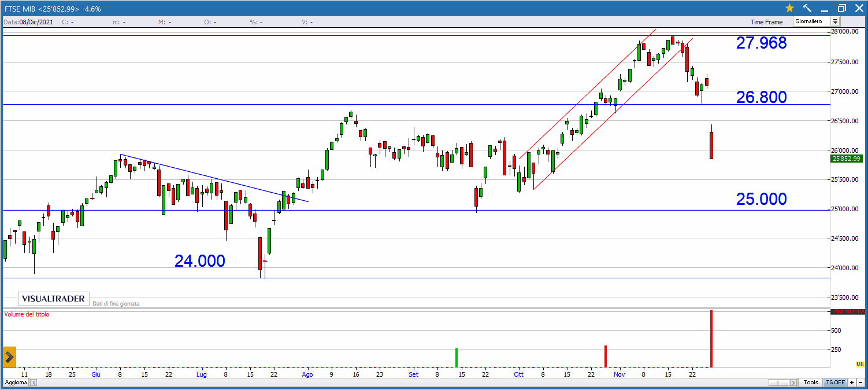Click the tall red volume bar
This screenshot has height=390, width=868.
[711, 339]
